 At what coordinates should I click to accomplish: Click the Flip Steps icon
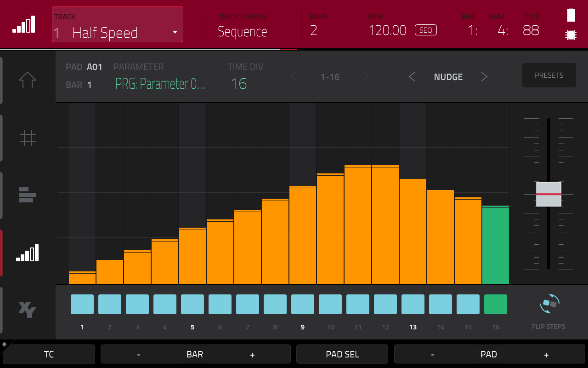pos(548,305)
